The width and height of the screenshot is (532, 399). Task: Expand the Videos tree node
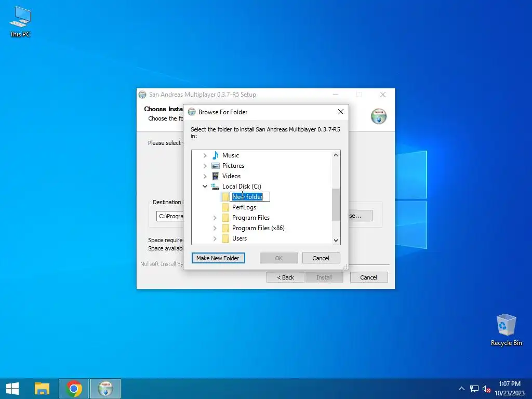205,176
